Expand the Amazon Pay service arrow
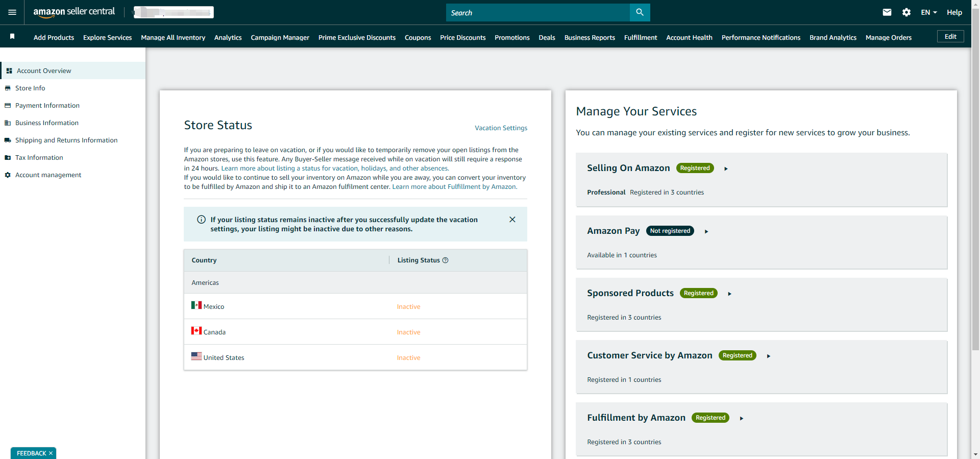 (x=706, y=231)
